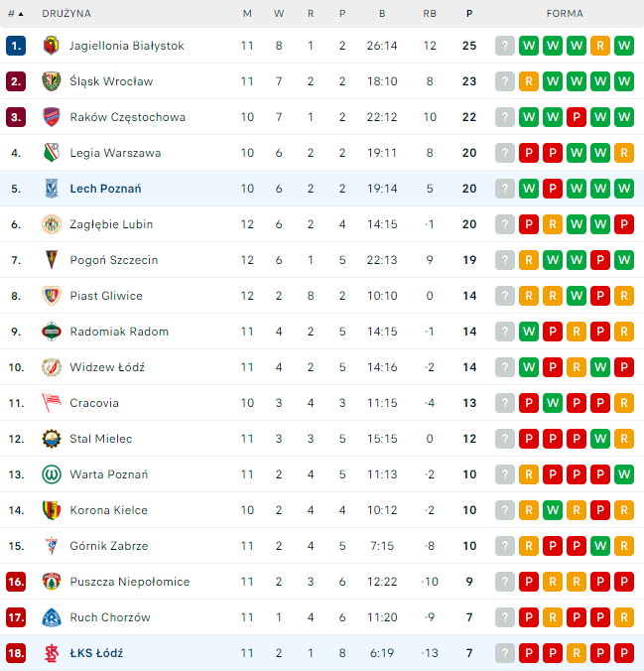644x671 pixels.
Task: Open the Zagłębie Lubin team page
Action: pyautogui.click(x=111, y=224)
